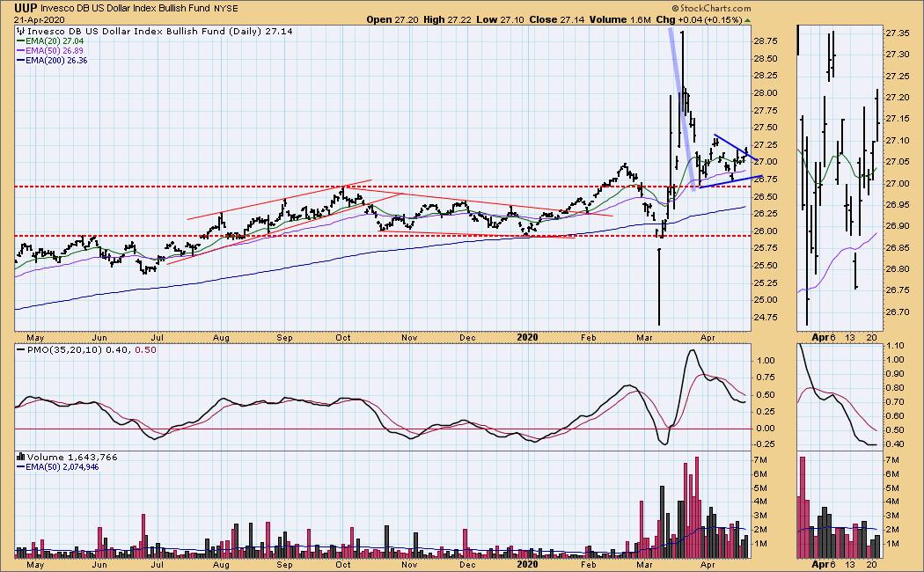The height and width of the screenshot is (572, 924).
Task: Click the candlestick icon beside the Daily legend
Action: [21, 31]
